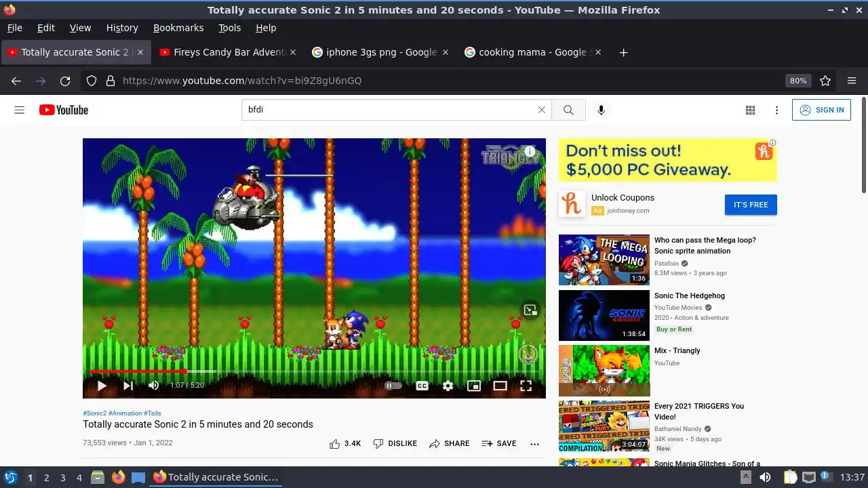
Task: Open Firefox Help menu
Action: (x=266, y=28)
